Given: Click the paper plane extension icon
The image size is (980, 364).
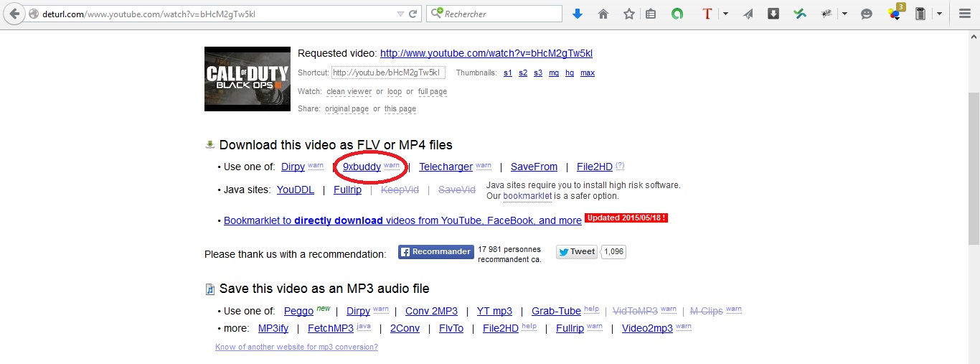Looking at the screenshot, I should (x=748, y=14).
